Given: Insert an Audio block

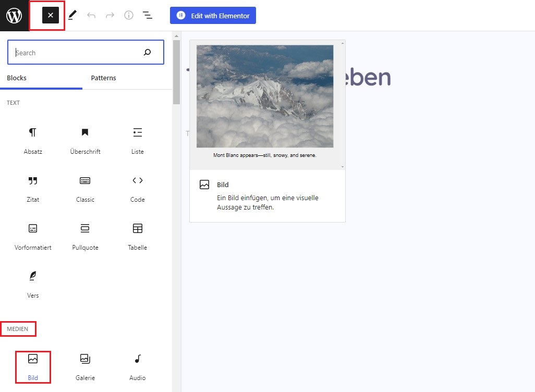Looking at the screenshot, I should pyautogui.click(x=138, y=367).
